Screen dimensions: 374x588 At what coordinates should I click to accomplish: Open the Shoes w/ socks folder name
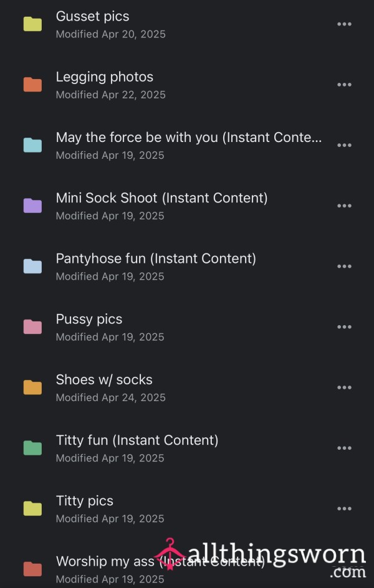(x=104, y=379)
